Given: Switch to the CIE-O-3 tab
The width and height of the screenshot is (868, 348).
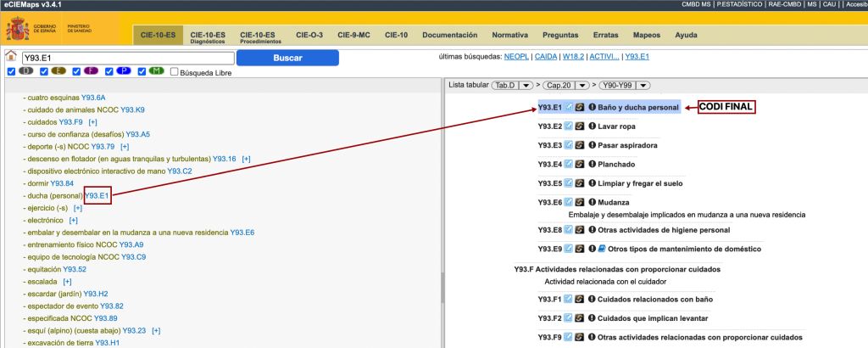Looking at the screenshot, I should [309, 35].
